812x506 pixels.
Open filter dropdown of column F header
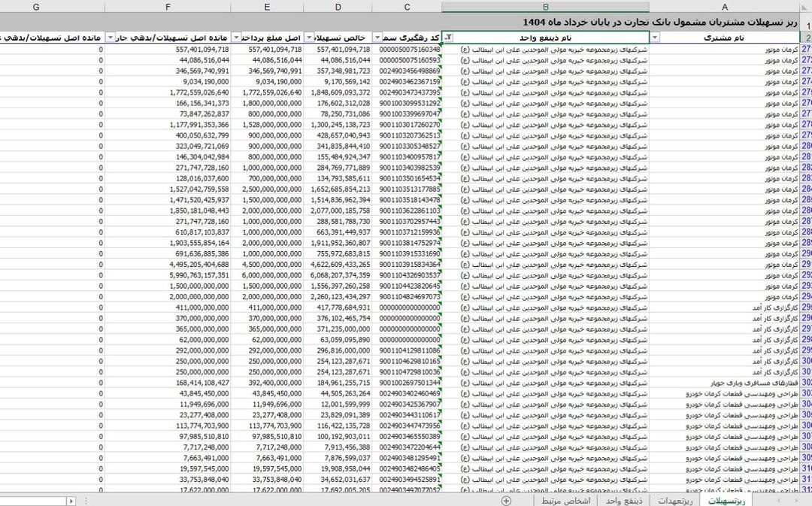111,38
